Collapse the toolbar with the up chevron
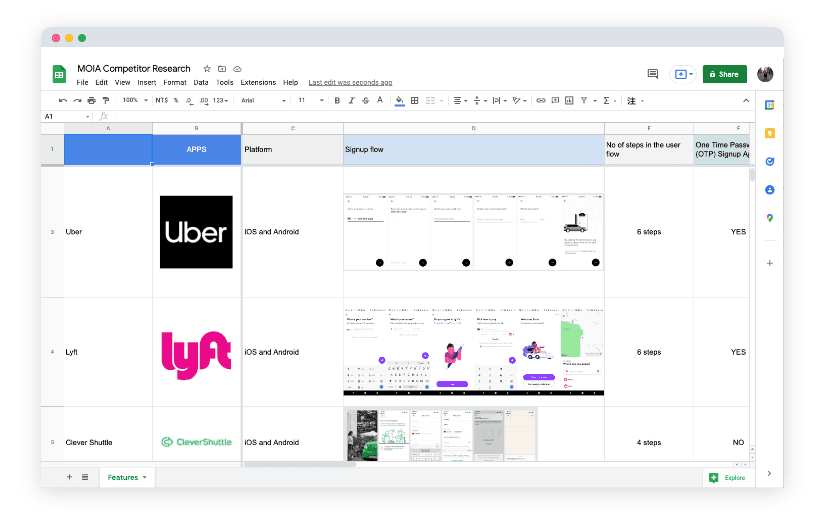Image resolution: width=824 pixels, height=514 pixels. coord(746,100)
